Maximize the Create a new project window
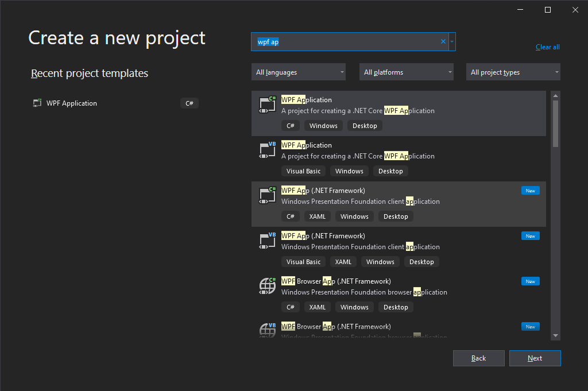 click(547, 10)
